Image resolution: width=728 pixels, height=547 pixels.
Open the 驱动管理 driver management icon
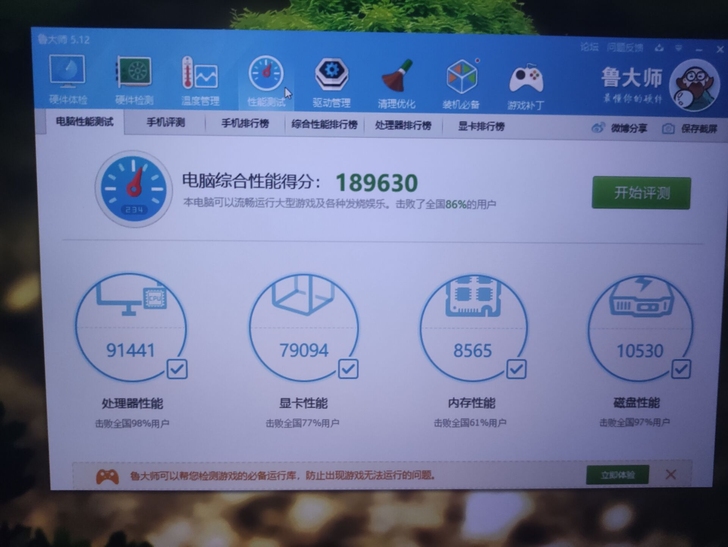[x=331, y=82]
